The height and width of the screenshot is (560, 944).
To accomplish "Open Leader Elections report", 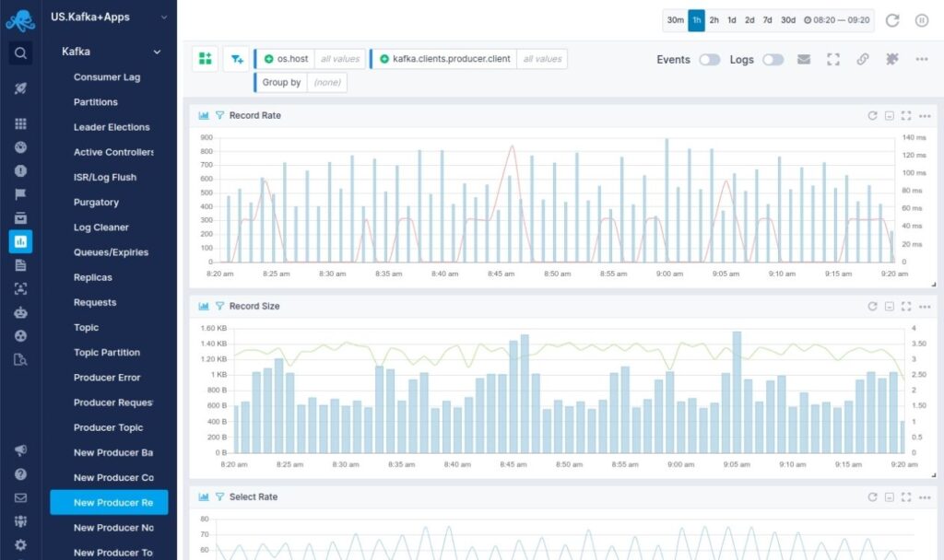I will [112, 127].
